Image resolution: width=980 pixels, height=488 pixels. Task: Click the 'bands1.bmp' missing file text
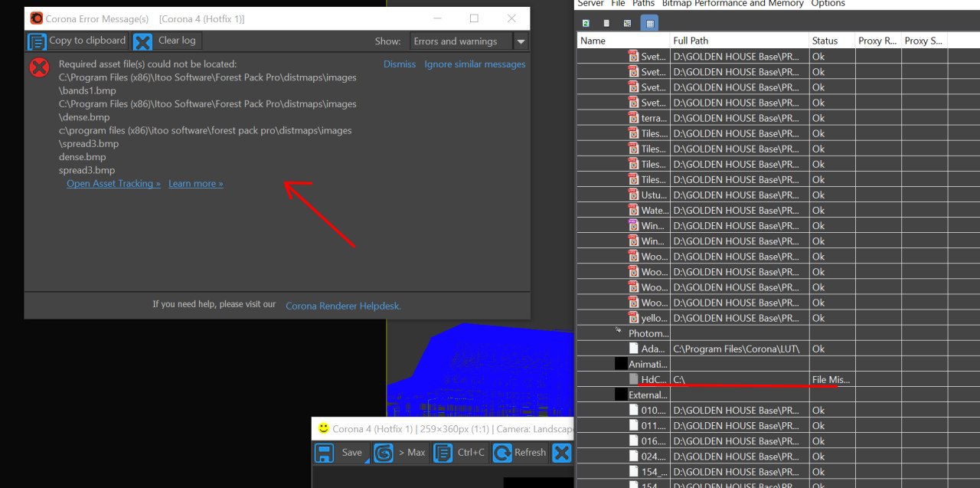[87, 90]
